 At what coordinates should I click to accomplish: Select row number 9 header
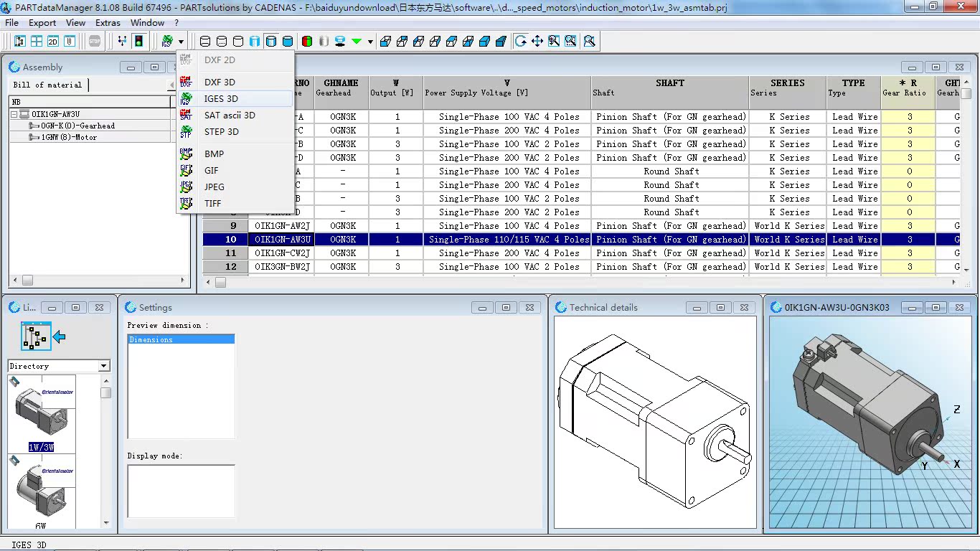pos(225,225)
